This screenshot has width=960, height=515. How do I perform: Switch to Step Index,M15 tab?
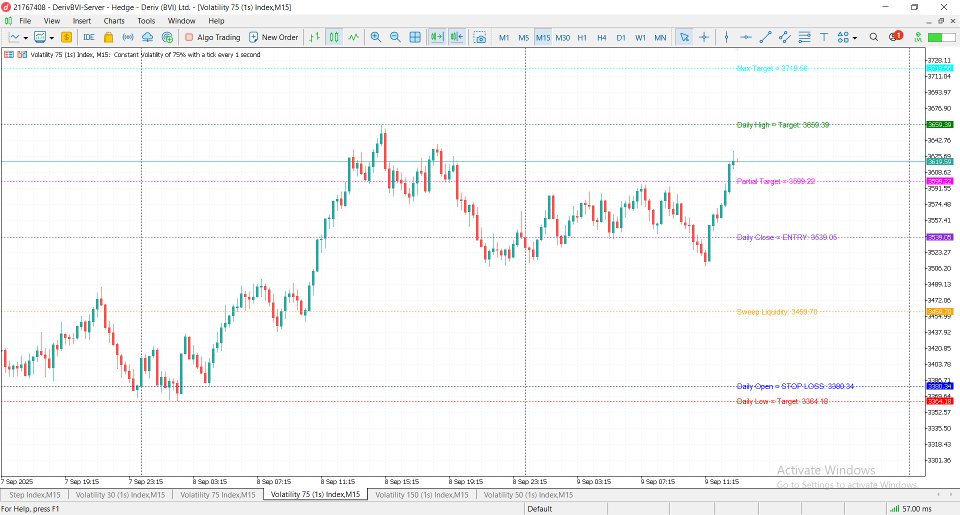(35, 495)
